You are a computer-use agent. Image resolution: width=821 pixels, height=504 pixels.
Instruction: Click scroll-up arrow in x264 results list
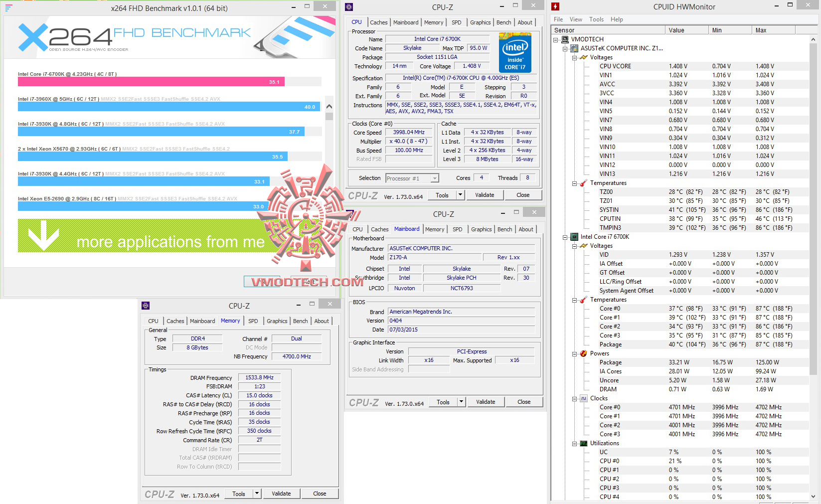(x=329, y=107)
